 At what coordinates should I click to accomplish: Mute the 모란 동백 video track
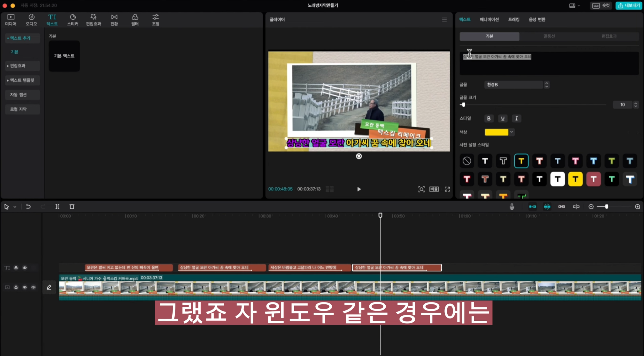pos(33,287)
